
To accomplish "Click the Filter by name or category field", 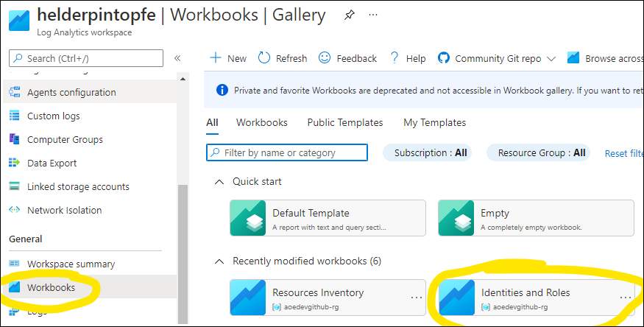I will [287, 152].
